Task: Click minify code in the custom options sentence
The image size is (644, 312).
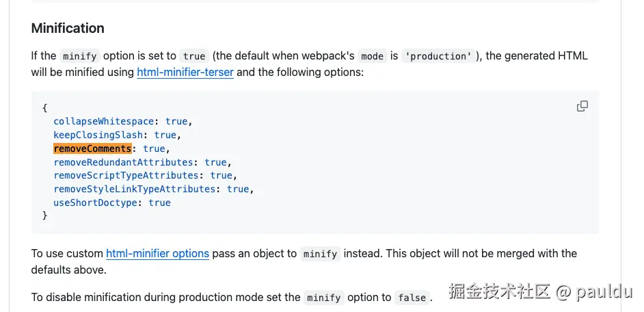Action: pyautogui.click(x=321, y=254)
